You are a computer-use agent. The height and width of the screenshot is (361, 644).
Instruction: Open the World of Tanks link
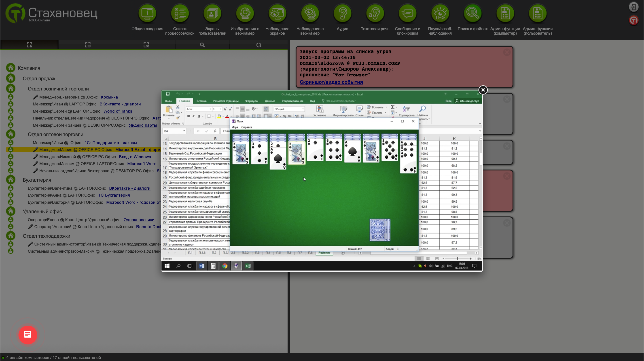click(117, 111)
